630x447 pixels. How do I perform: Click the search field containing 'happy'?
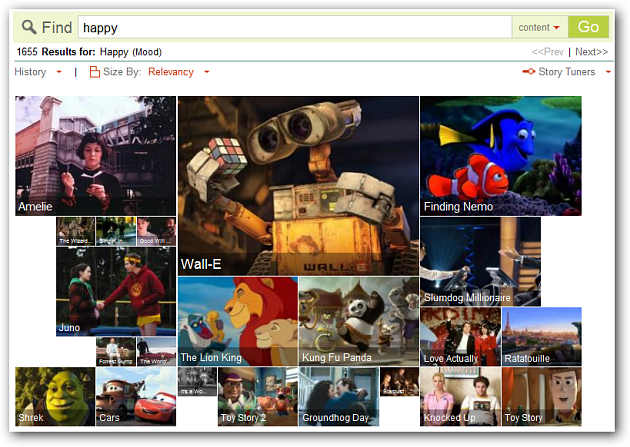tap(295, 27)
